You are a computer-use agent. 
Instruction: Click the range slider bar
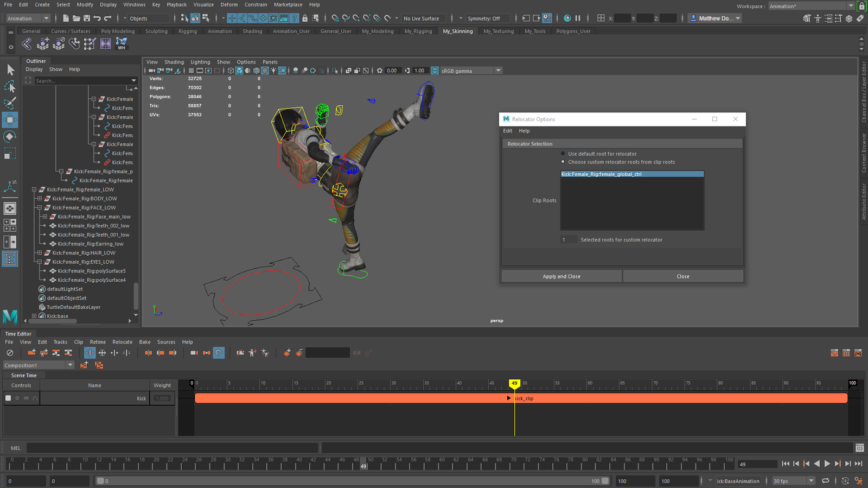[x=353, y=481]
